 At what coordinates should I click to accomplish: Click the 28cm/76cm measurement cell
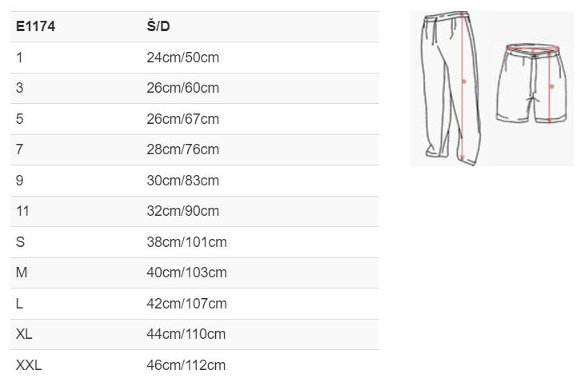pos(182,149)
